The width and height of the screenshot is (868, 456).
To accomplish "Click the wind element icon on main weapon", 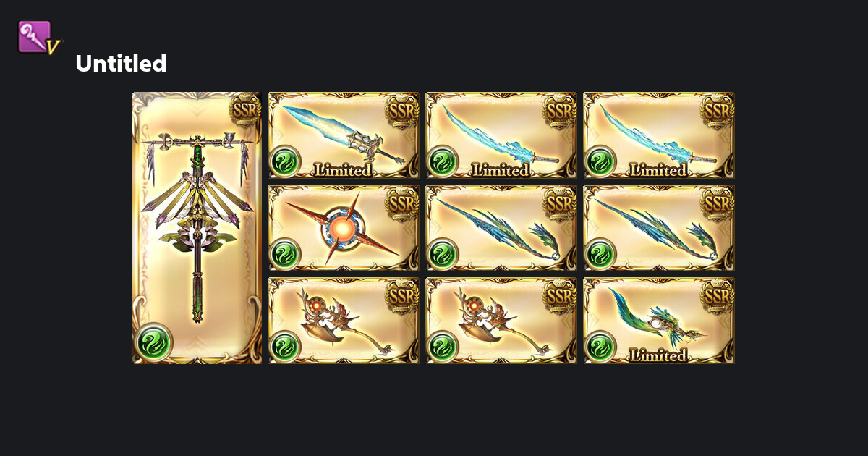I will tap(154, 341).
